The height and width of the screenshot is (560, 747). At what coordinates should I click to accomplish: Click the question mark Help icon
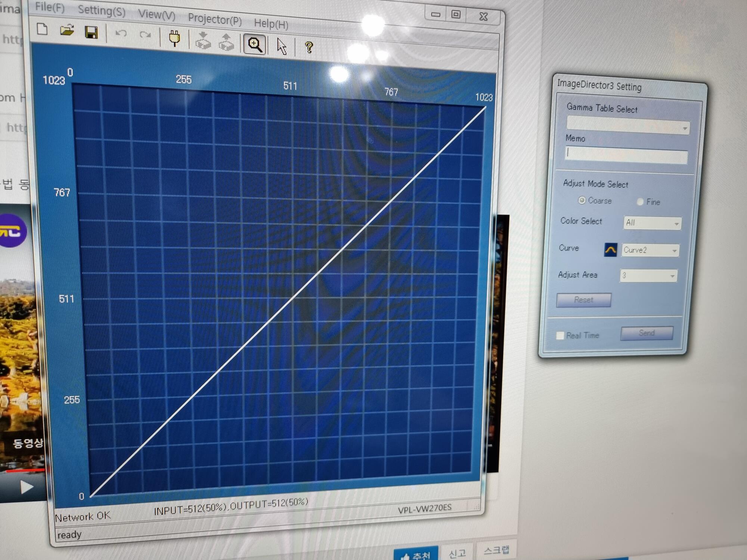pos(309,47)
